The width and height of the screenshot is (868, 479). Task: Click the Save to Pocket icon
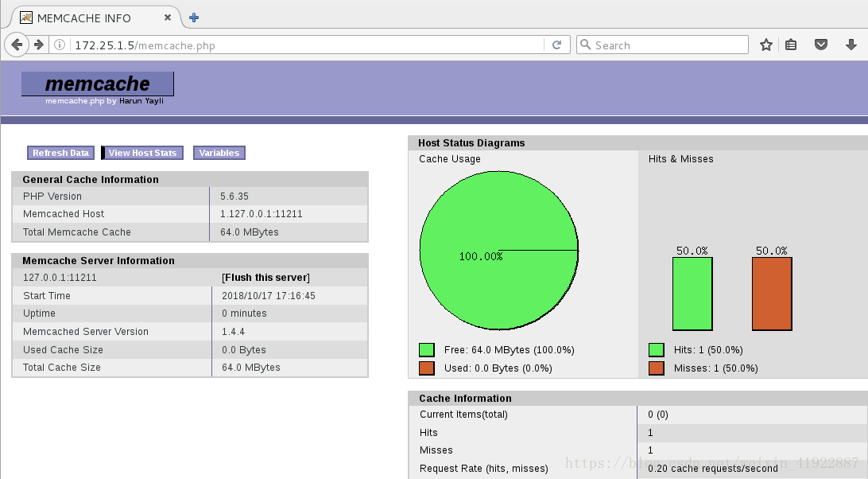[822, 45]
